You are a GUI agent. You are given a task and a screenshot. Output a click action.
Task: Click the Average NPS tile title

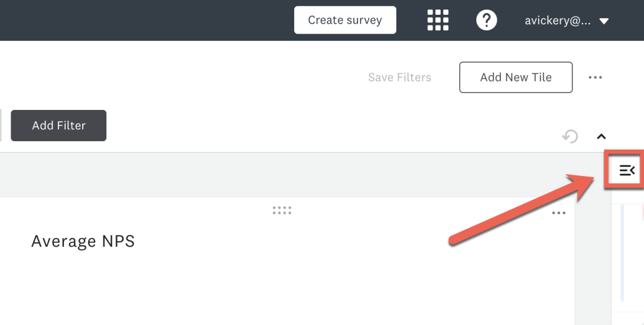(x=83, y=241)
